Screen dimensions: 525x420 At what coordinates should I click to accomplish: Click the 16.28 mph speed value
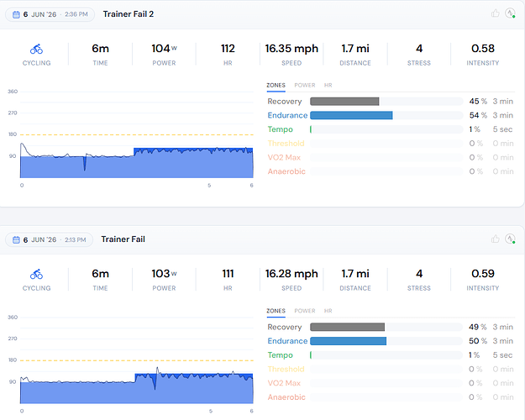tap(291, 274)
